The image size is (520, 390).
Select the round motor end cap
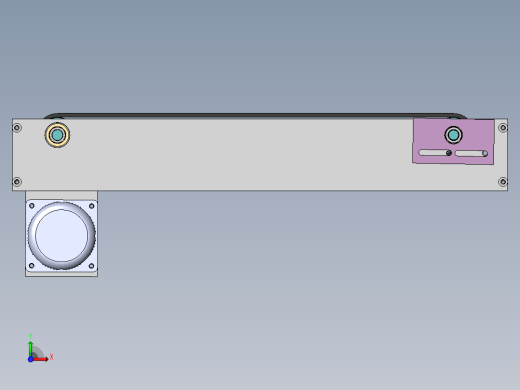(61, 236)
